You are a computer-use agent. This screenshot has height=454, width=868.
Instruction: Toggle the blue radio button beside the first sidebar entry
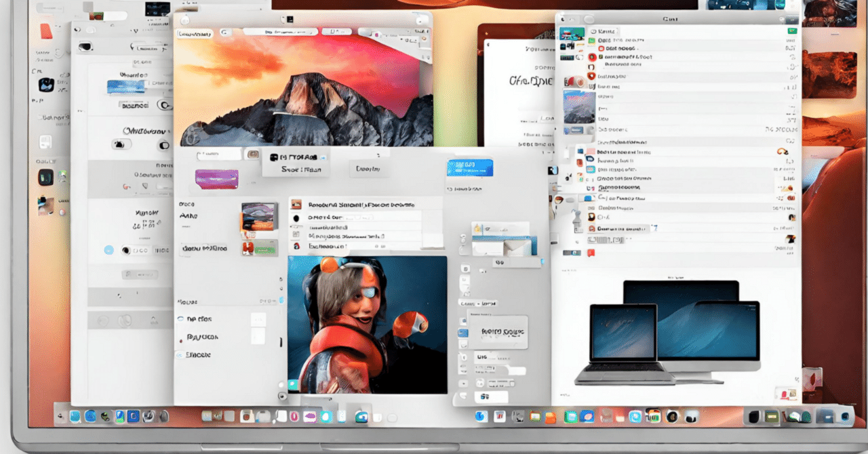(182, 318)
